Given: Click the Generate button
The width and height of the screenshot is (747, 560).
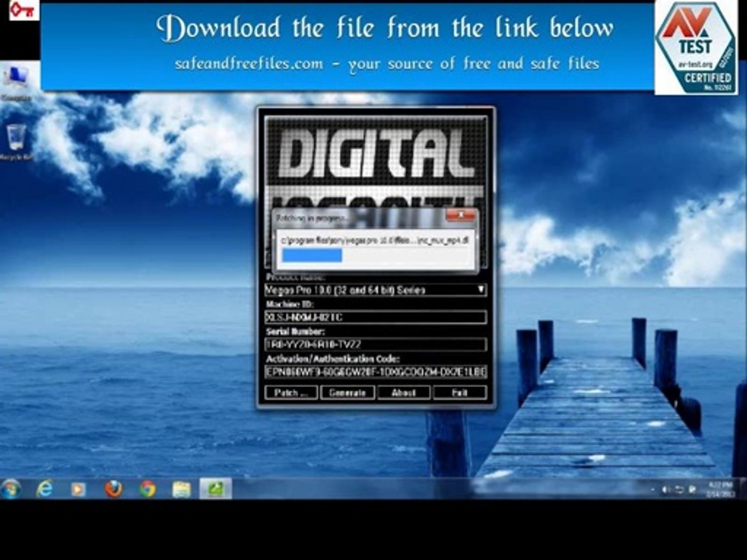Looking at the screenshot, I should 347,393.
